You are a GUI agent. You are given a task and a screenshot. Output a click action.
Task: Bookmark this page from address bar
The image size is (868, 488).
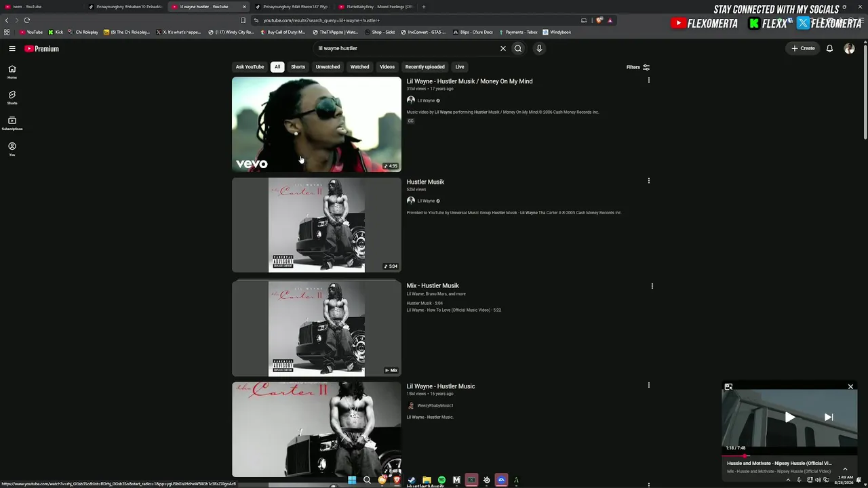pyautogui.click(x=243, y=20)
